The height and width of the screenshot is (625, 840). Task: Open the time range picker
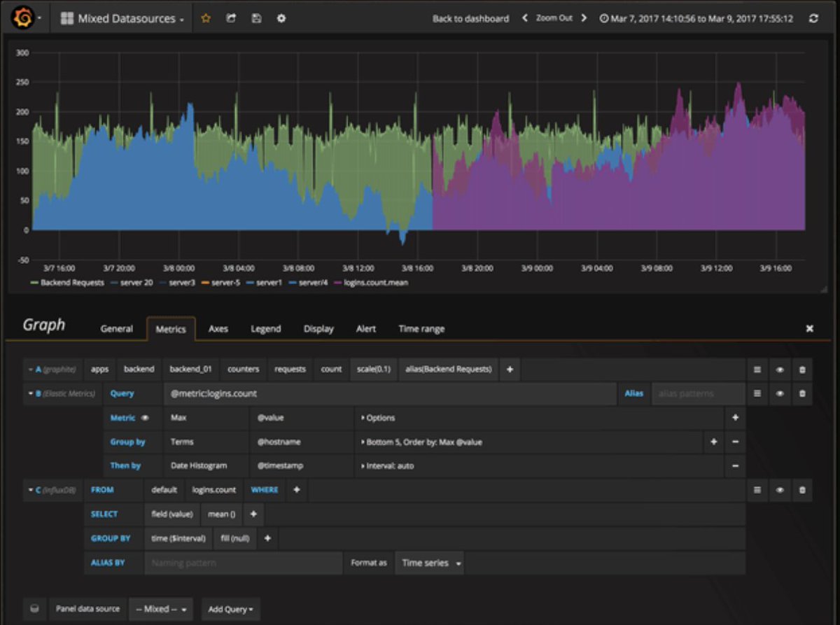click(x=696, y=19)
